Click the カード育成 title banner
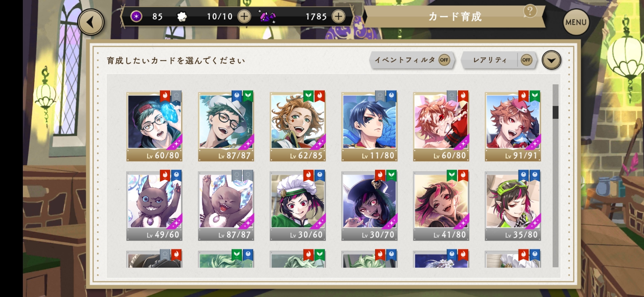This screenshot has width=644, height=297. (455, 16)
